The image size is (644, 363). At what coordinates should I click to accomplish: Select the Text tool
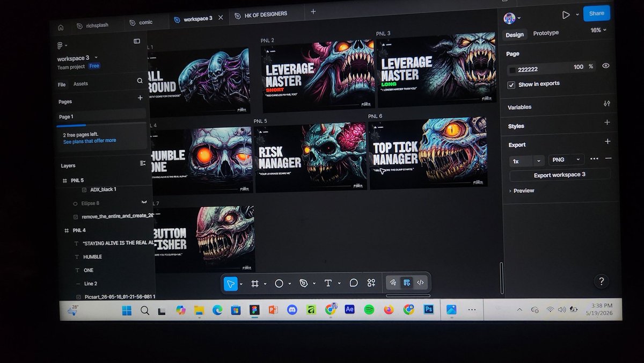(x=328, y=284)
